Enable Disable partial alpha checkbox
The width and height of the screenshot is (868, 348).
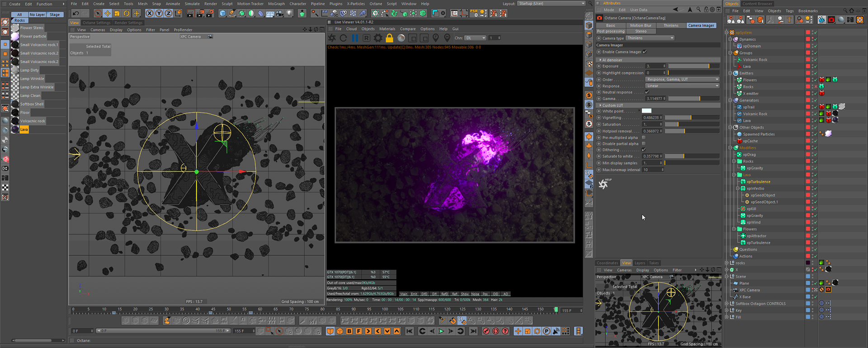[x=644, y=144]
